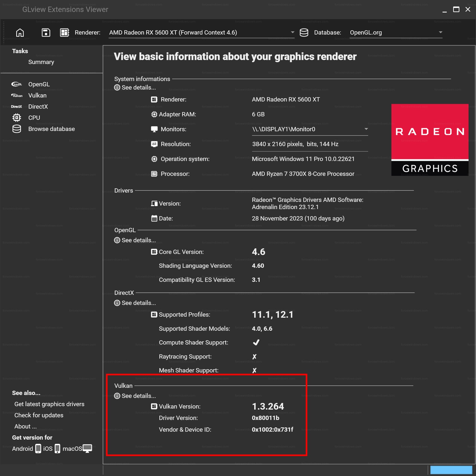
Task: Click the Android phone icon
Action: coord(38,449)
